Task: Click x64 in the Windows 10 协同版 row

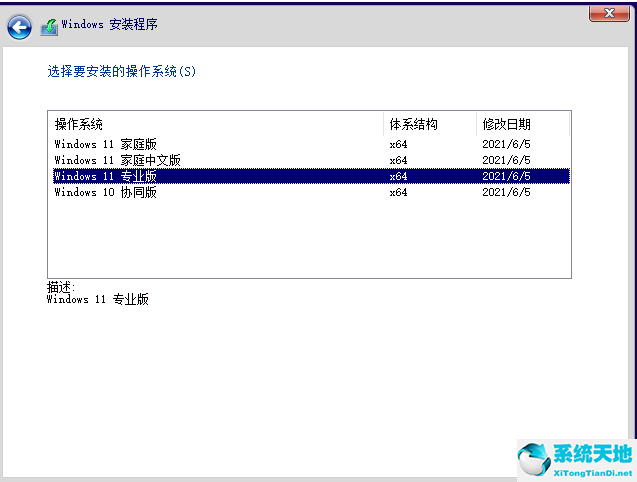Action: pos(398,192)
